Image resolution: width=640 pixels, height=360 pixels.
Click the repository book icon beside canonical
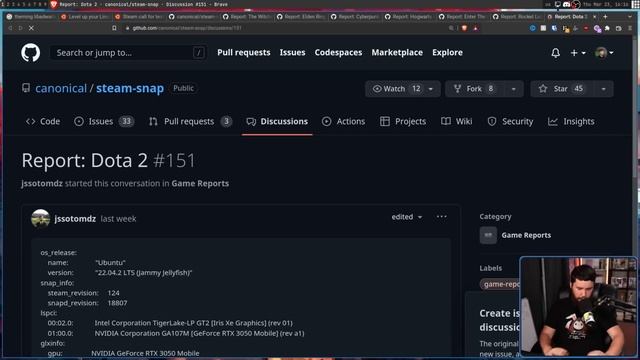26,88
